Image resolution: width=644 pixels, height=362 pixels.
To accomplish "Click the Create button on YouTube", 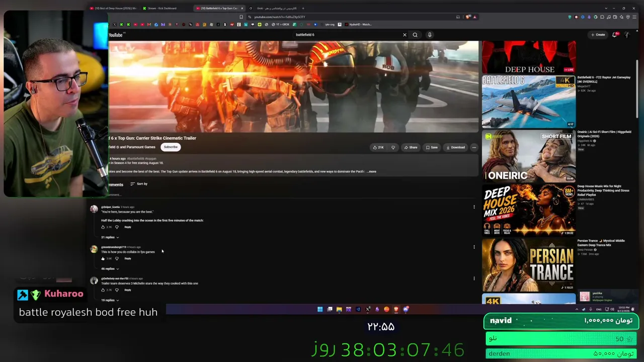I will click(x=598, y=35).
